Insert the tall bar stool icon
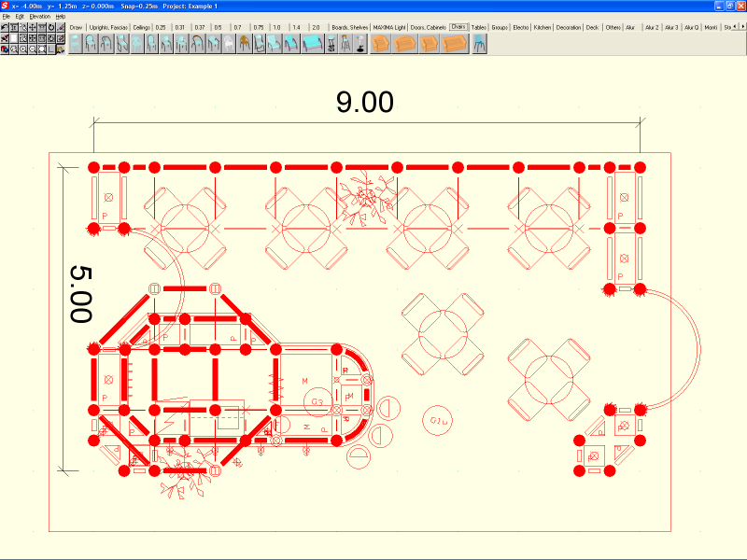The image size is (747, 560). point(345,43)
